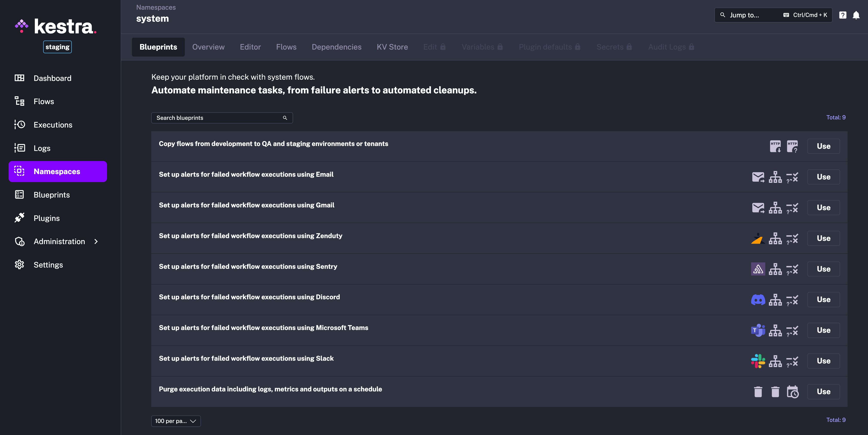The width and height of the screenshot is (868, 435).
Task: Select the Microsoft Teams blueprint icon
Action: [x=758, y=329]
